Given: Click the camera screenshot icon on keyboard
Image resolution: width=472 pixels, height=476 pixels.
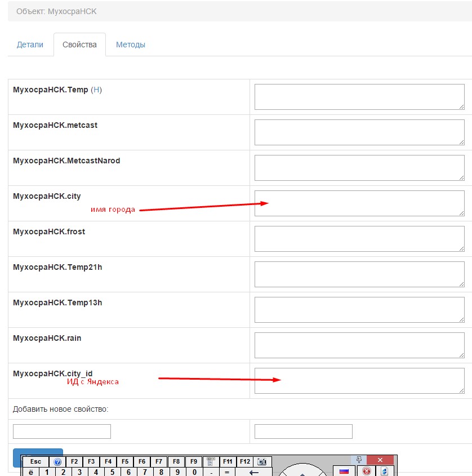Looking at the screenshot, I should 262,462.
